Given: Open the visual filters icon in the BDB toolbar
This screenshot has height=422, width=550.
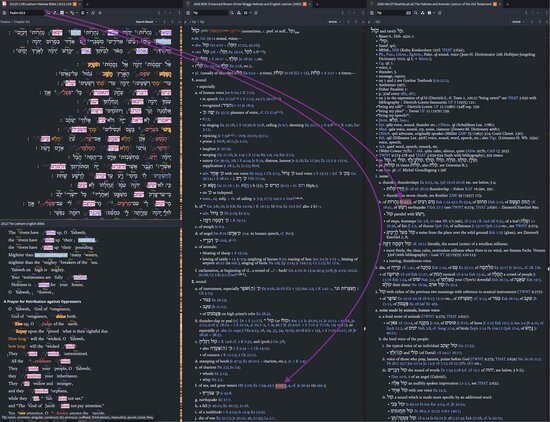Looking at the screenshot, I should tap(239, 13).
